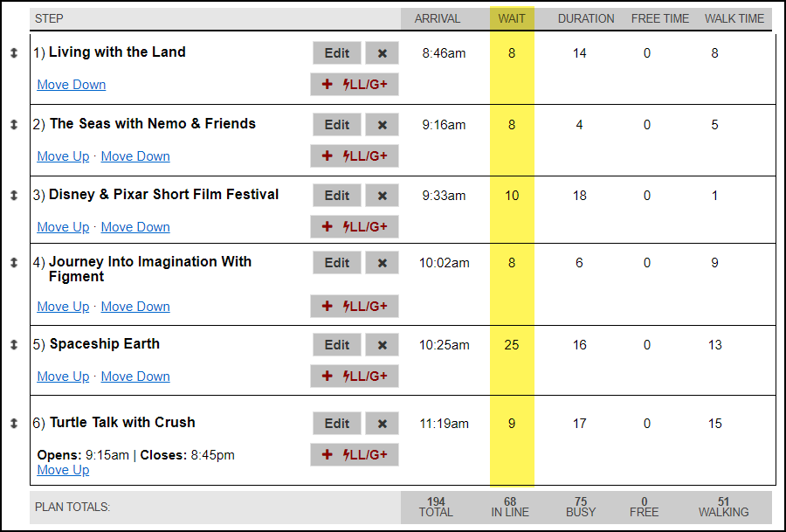Move Spaceship Earth up

[63, 377]
